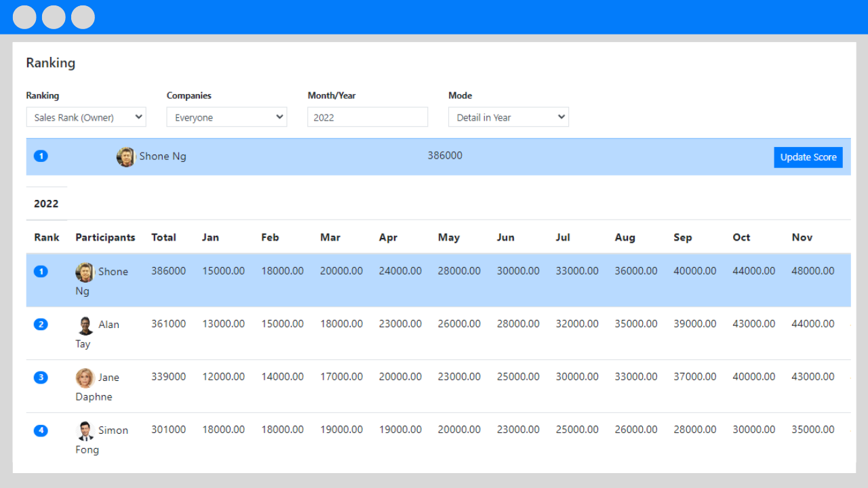
Task: Select Alan Tay's total 361000 cell
Action: tap(168, 324)
